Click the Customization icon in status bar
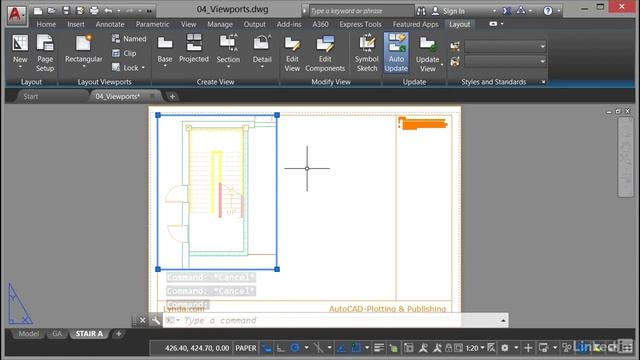This screenshot has height=360, width=640. (627, 348)
